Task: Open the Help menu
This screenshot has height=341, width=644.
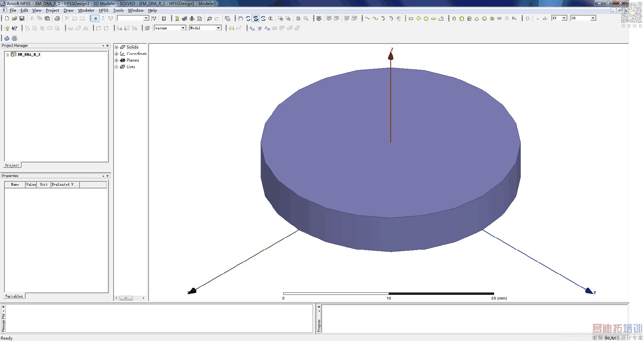Action: point(153,10)
